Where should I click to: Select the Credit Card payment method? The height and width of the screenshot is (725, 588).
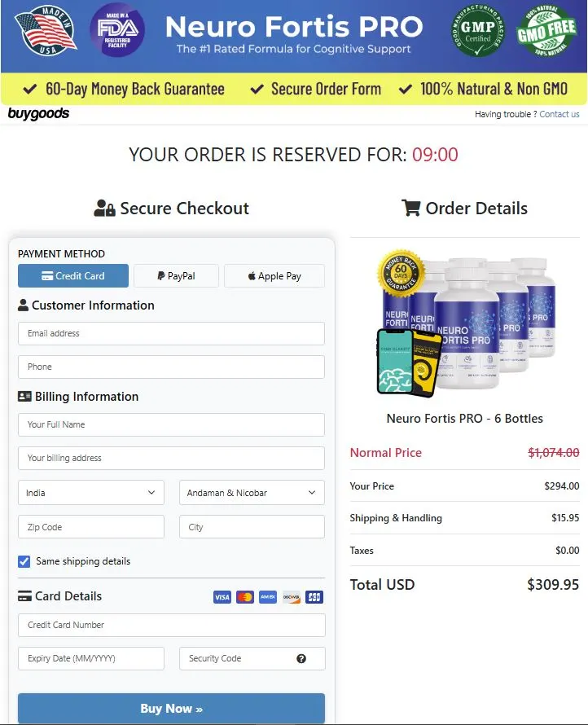[x=72, y=275]
